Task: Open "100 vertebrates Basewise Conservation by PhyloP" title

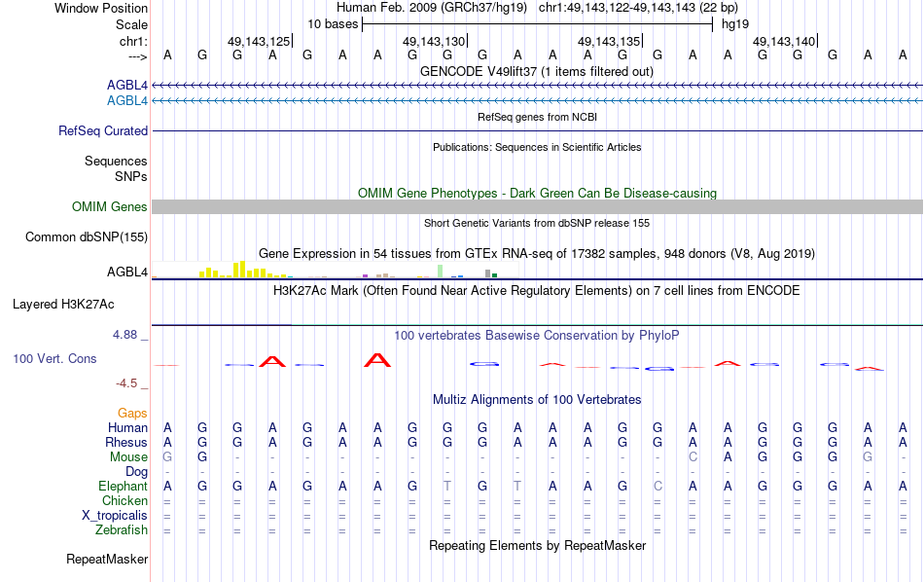Action: pyautogui.click(x=537, y=335)
